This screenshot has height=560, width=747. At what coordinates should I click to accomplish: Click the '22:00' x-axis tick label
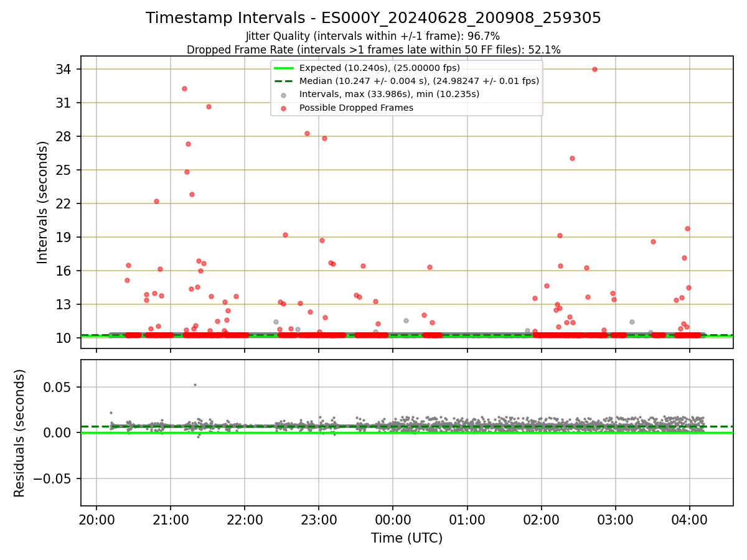tap(245, 520)
